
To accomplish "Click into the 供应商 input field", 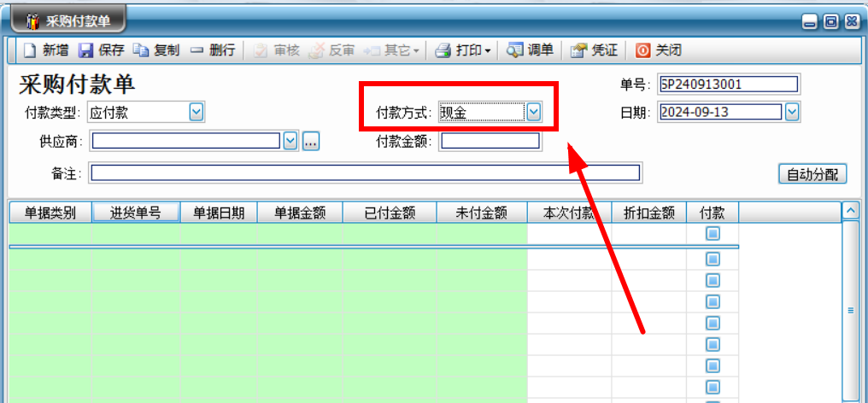I will coord(186,142).
